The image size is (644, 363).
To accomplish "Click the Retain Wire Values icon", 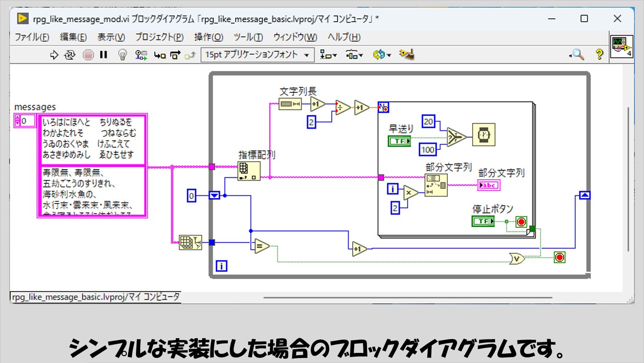I will [x=141, y=55].
